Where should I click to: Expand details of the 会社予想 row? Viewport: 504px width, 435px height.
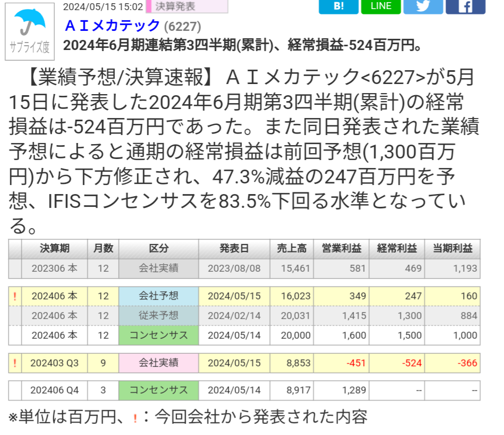159,295
